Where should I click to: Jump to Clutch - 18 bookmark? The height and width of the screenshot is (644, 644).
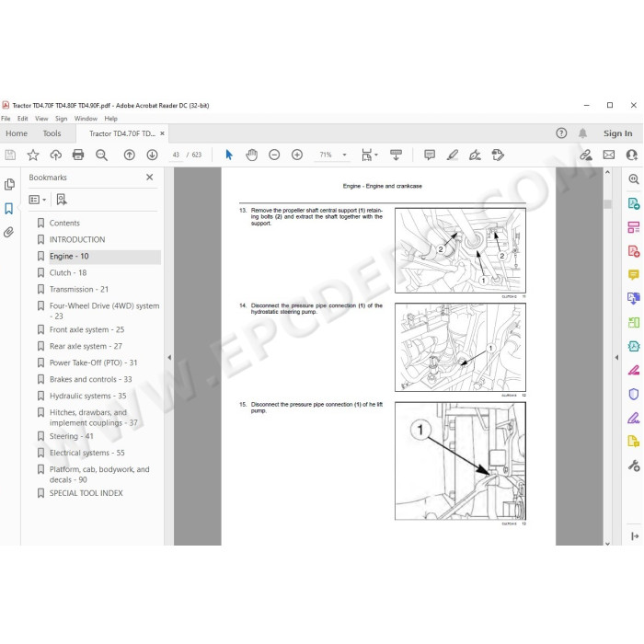click(68, 272)
